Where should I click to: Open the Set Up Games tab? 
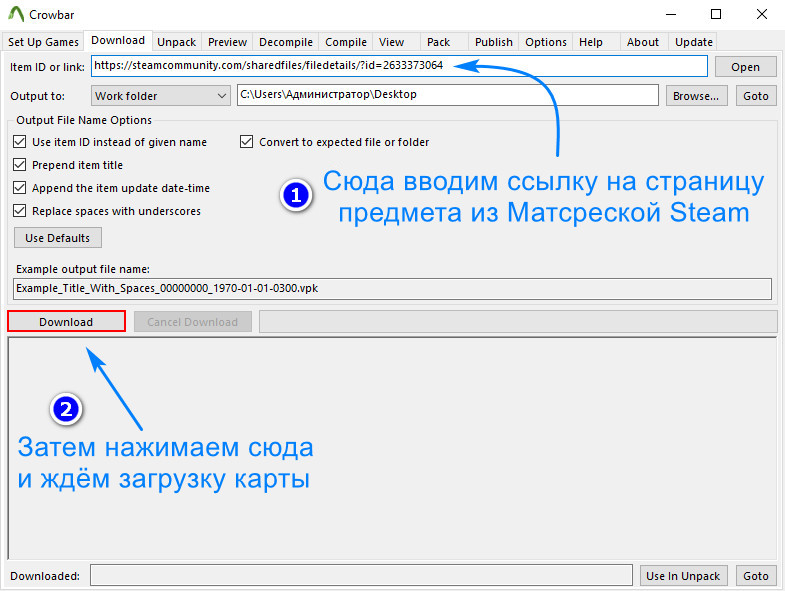43,42
